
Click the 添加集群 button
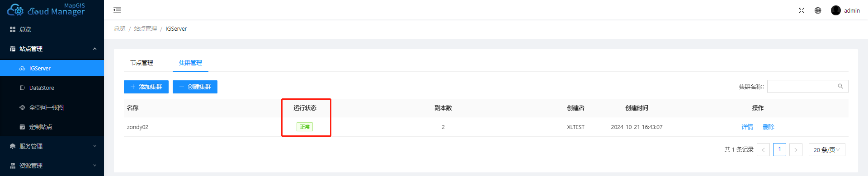click(x=146, y=87)
